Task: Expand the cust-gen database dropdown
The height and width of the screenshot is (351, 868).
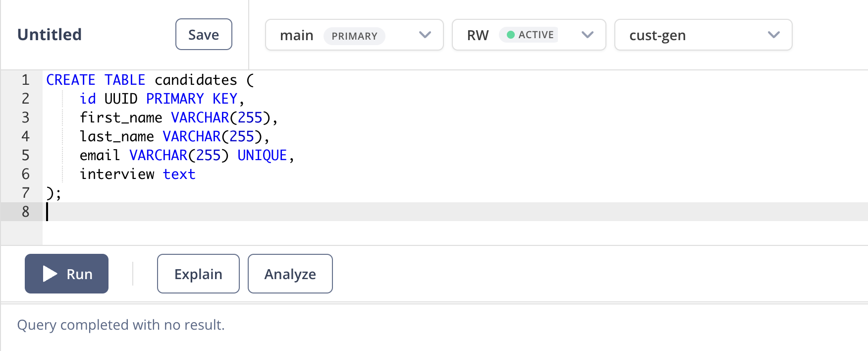Action: pyautogui.click(x=704, y=35)
